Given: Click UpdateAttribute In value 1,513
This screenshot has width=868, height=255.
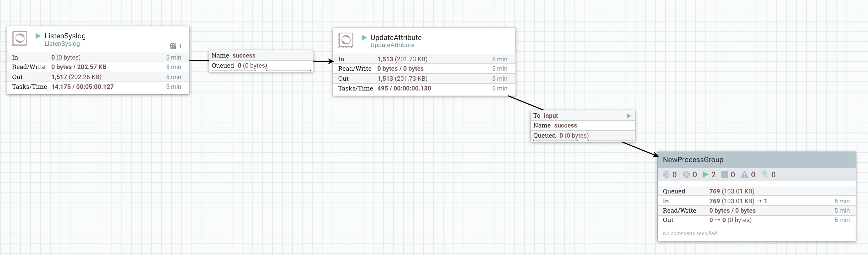Looking at the screenshot, I should (402, 59).
